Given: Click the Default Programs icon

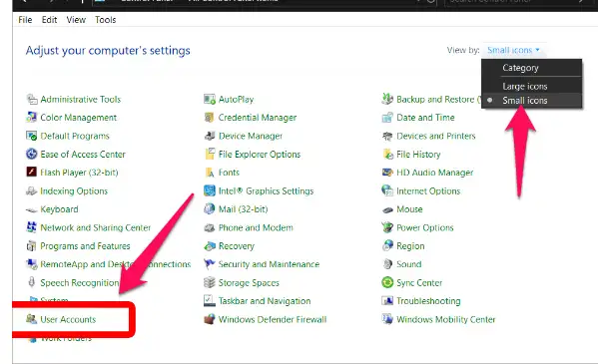Looking at the screenshot, I should coord(32,136).
